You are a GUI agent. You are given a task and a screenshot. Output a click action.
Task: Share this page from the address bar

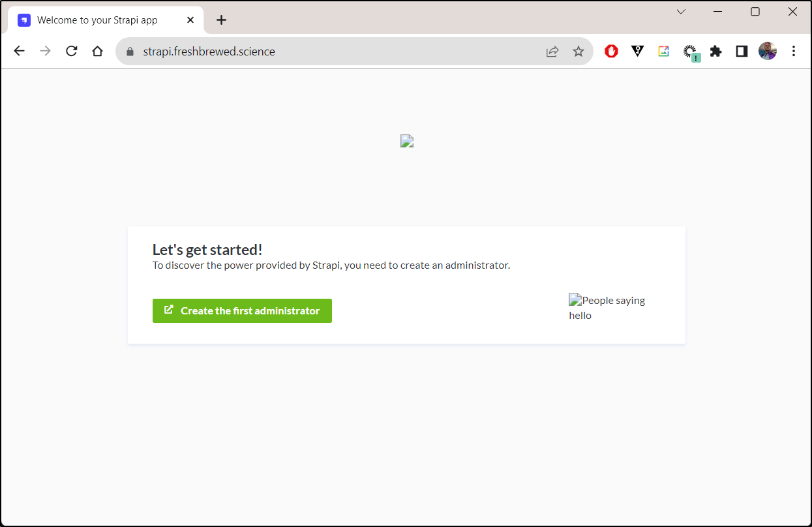(x=552, y=52)
